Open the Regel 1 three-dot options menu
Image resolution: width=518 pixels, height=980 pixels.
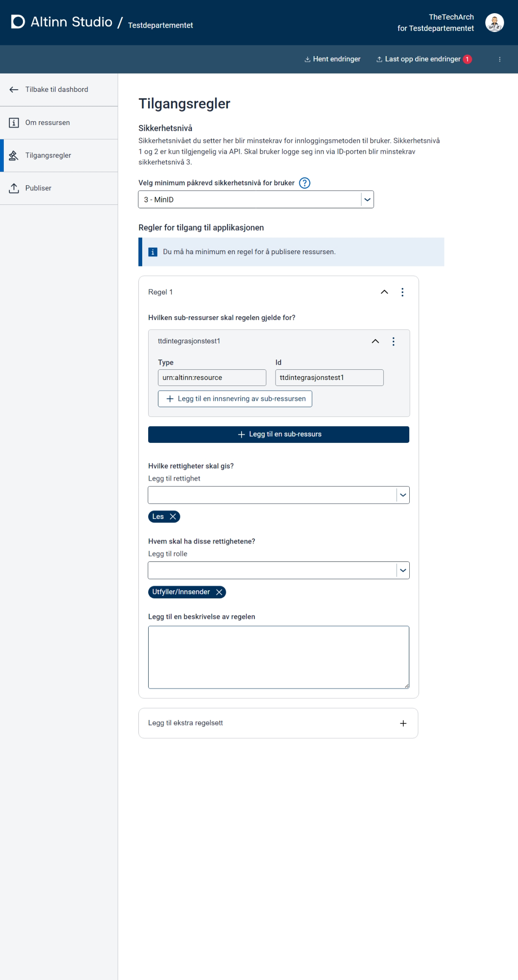tap(402, 292)
